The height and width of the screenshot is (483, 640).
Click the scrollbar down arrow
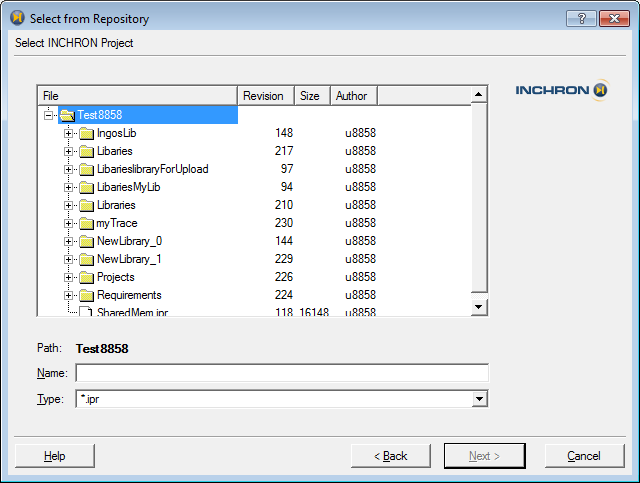click(x=479, y=307)
